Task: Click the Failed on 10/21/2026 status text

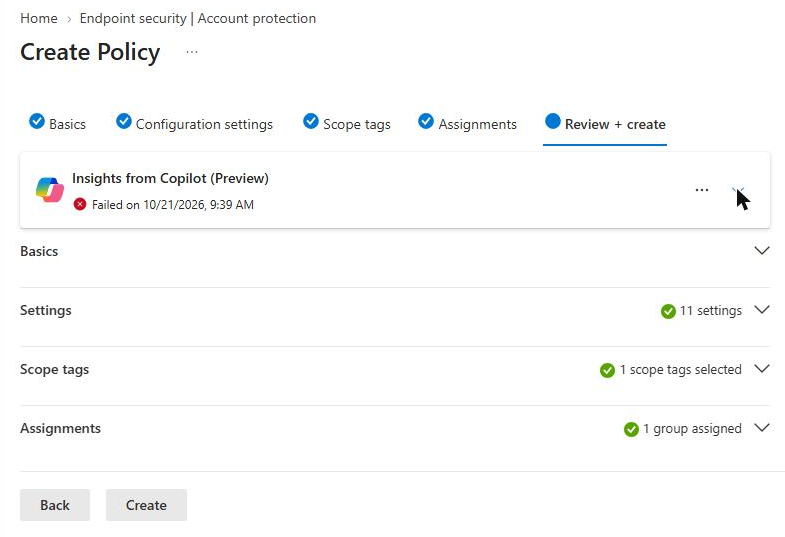Action: click(x=173, y=205)
